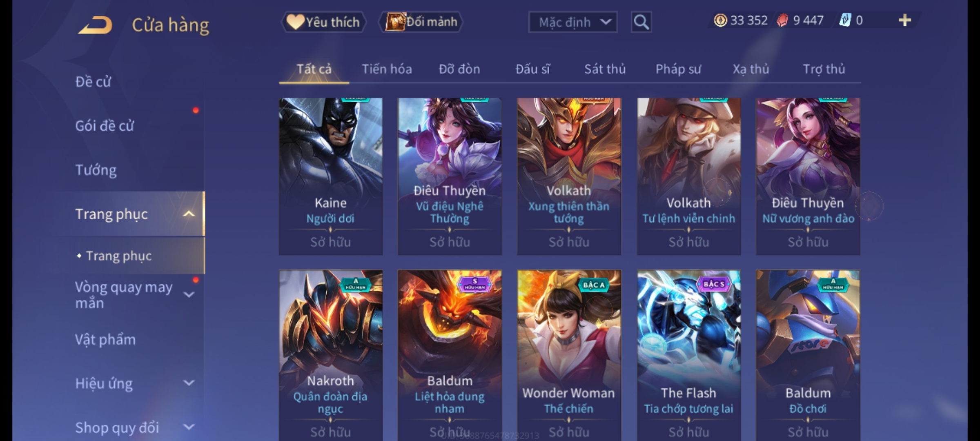Open the search magnifier icon
The height and width of the screenshot is (441, 980).
[x=641, y=22]
